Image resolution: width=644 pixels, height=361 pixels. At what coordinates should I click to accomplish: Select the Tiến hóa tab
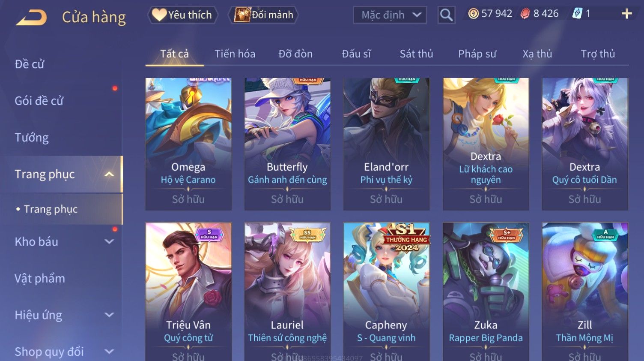click(x=235, y=54)
